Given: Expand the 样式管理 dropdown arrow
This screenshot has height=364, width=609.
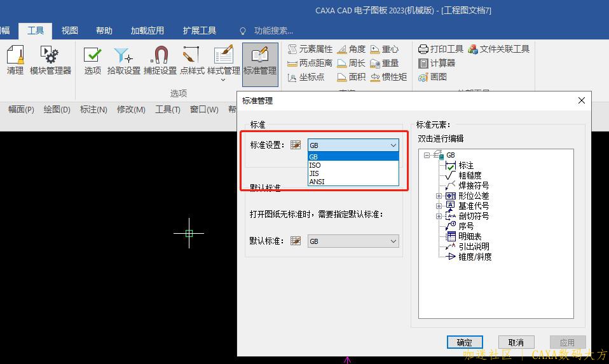Looking at the screenshot, I should point(223,80).
